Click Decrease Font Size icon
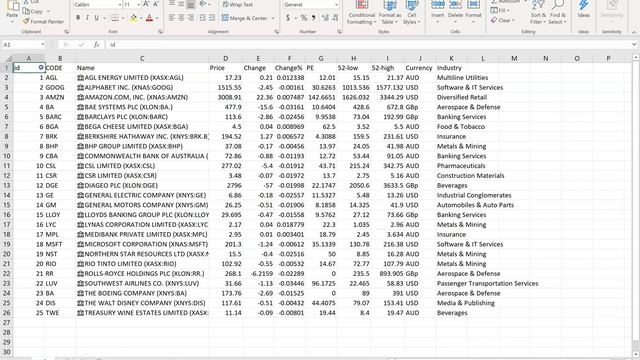The image size is (640, 360). (156, 4)
